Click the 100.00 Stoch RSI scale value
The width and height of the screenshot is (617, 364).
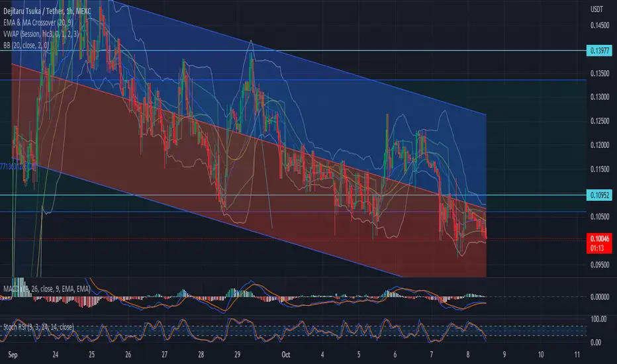[598, 319]
